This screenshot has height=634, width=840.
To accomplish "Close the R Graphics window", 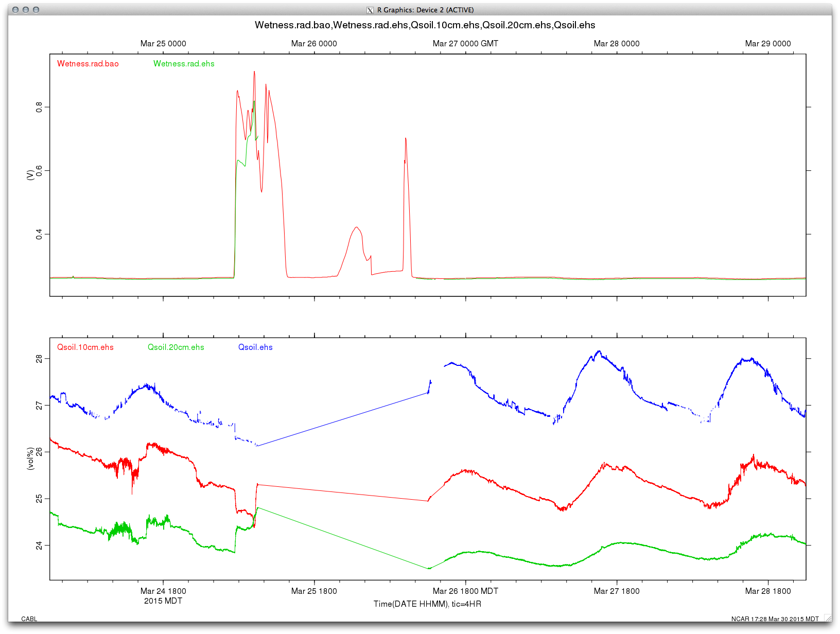I will (15, 10).
